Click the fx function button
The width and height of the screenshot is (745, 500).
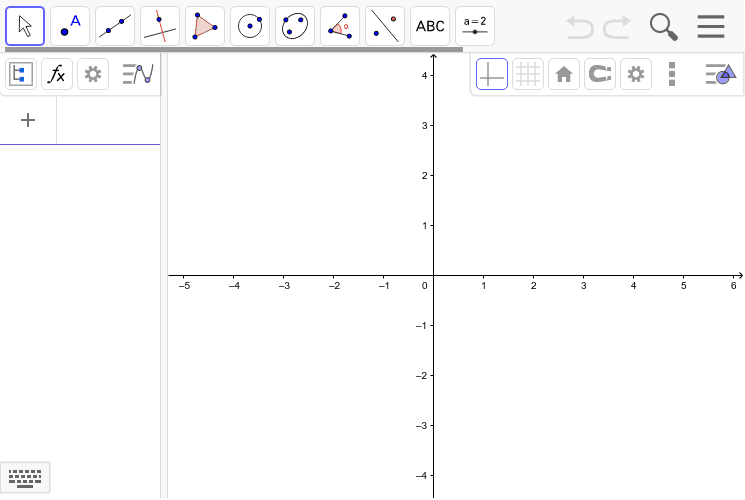pos(57,74)
